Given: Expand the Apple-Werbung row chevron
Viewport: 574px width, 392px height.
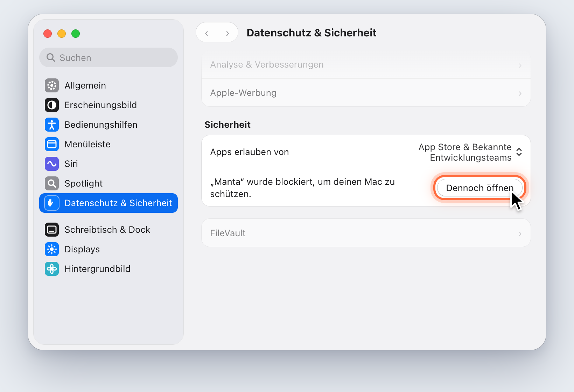Looking at the screenshot, I should [520, 93].
